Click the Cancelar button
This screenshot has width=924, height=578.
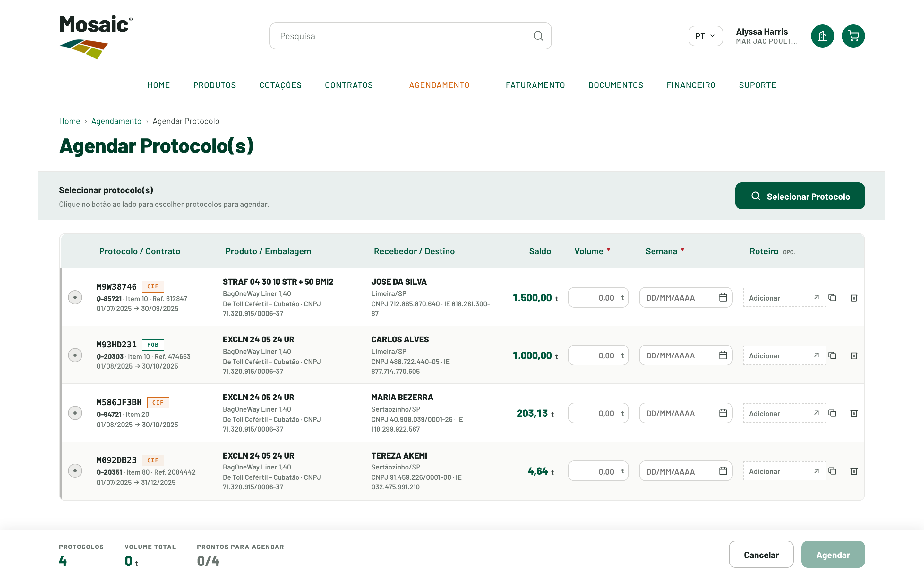pyautogui.click(x=761, y=554)
